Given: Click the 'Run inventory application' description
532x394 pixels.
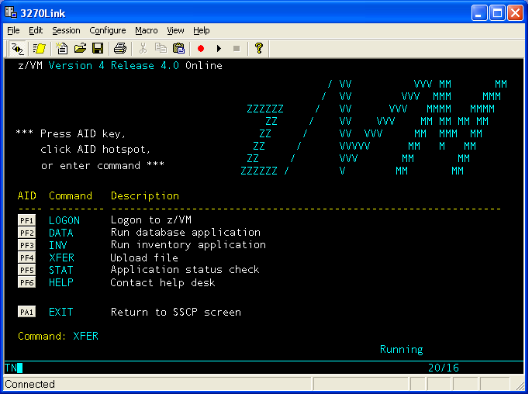Looking at the screenshot, I should point(188,245).
